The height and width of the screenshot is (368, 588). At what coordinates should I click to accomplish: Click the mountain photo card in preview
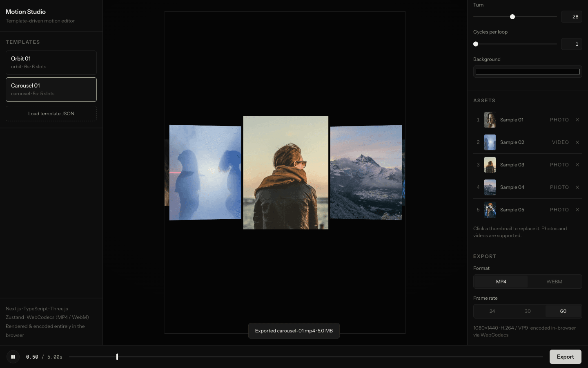coord(366,173)
